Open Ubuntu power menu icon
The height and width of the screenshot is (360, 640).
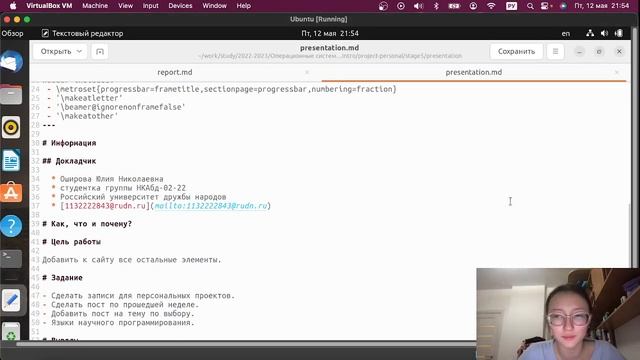[x=619, y=33]
